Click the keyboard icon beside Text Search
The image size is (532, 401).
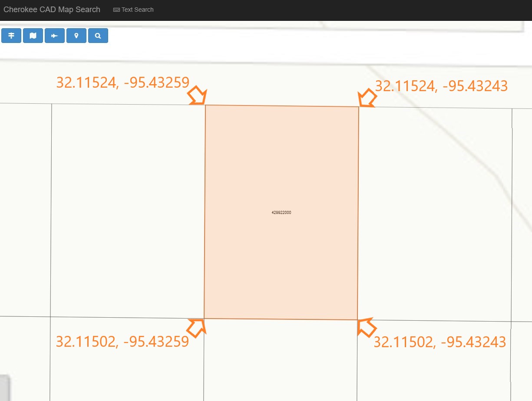click(116, 10)
